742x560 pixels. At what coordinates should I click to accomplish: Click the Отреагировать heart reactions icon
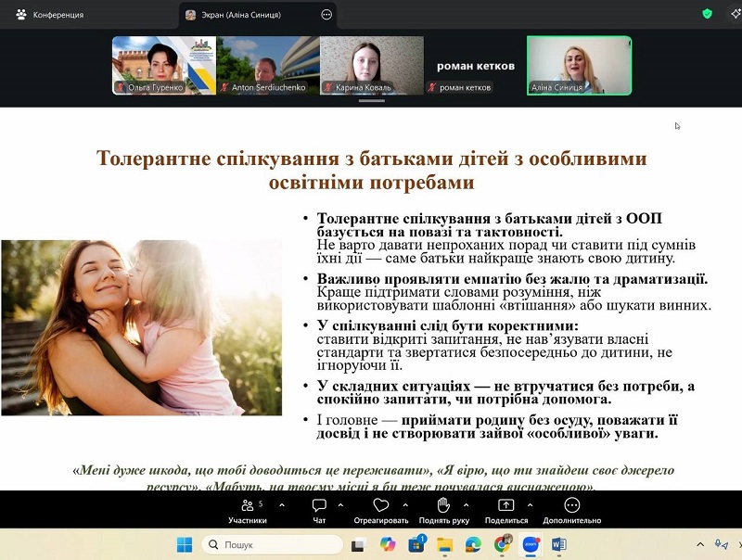click(380, 510)
